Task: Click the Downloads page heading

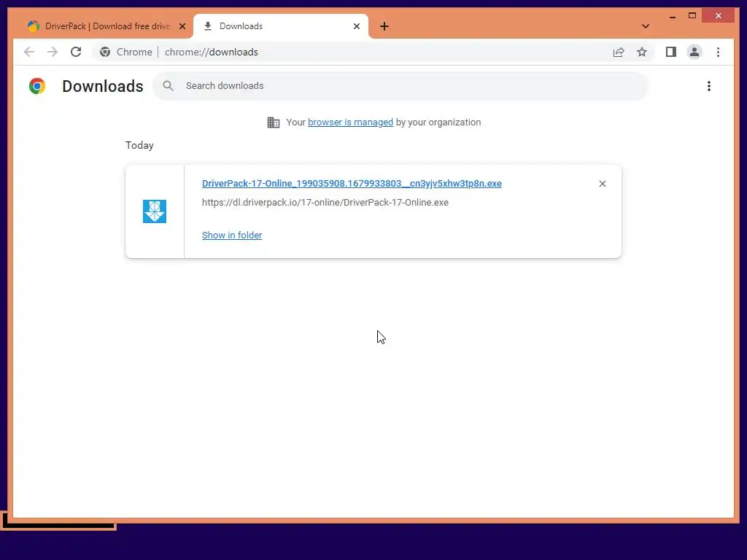Action: [x=102, y=86]
